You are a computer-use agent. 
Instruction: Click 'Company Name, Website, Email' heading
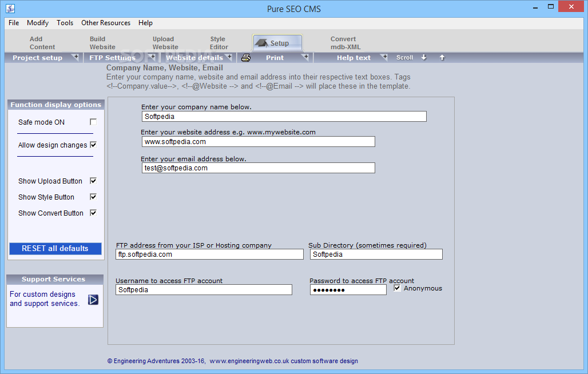click(165, 68)
